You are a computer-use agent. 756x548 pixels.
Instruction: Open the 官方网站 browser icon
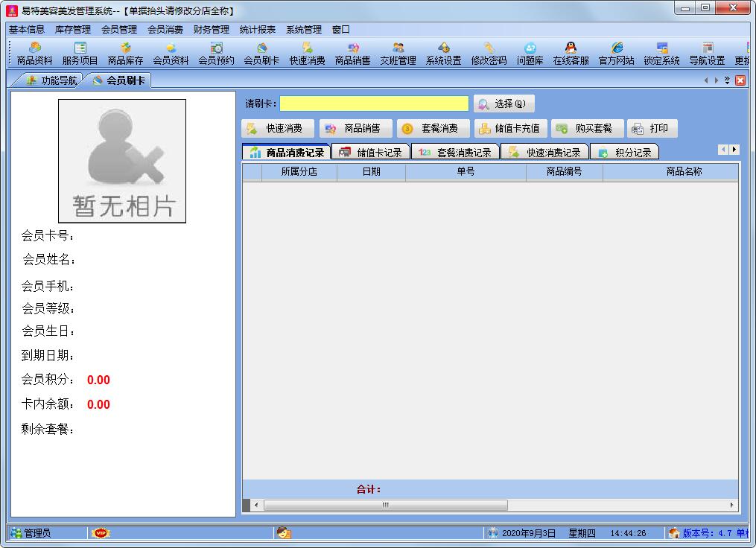click(x=616, y=54)
